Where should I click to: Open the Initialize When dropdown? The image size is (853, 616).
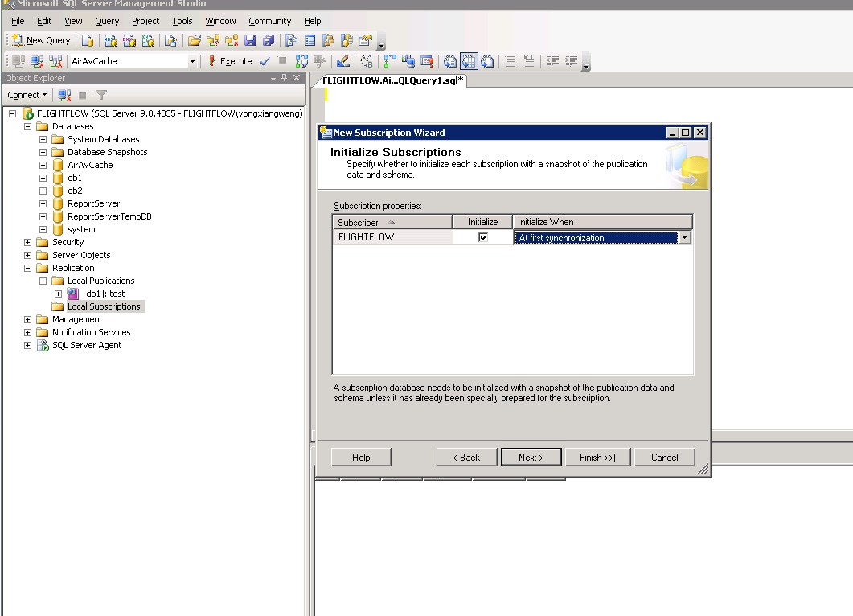pos(684,237)
